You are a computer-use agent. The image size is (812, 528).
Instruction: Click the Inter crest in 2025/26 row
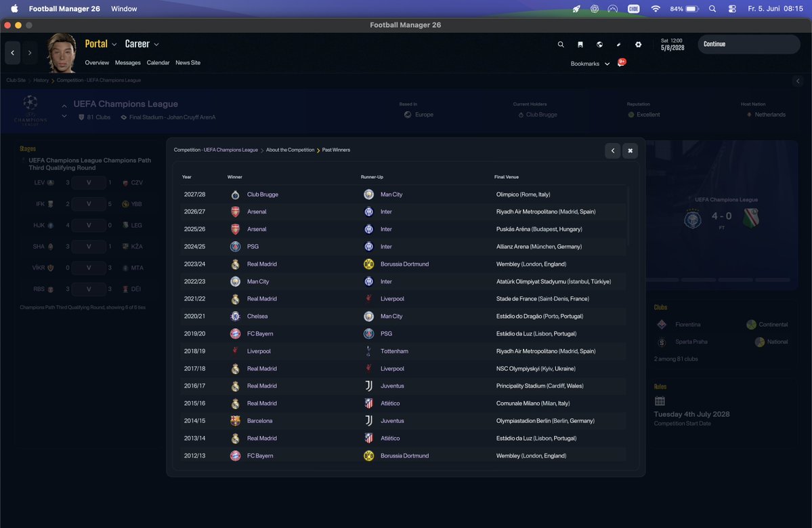click(368, 229)
